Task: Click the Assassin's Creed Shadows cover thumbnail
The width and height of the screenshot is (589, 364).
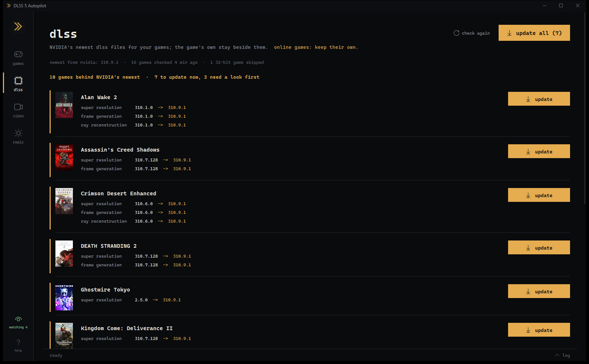Action: tap(64, 157)
